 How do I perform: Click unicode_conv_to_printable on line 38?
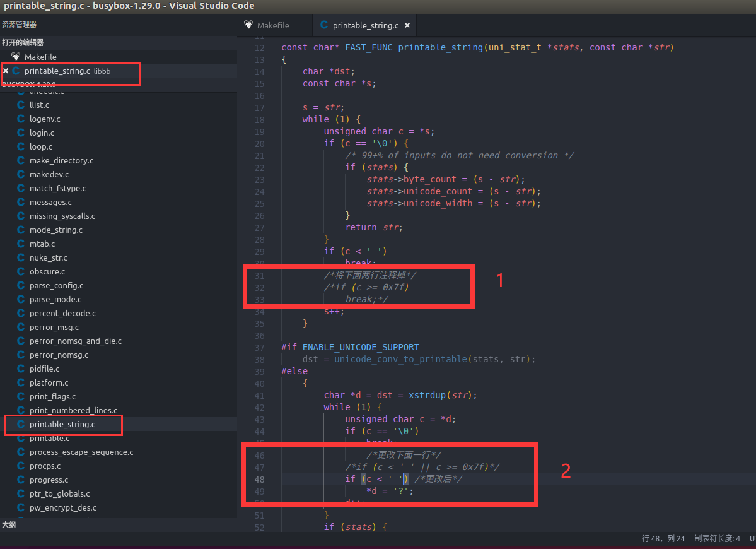point(400,360)
